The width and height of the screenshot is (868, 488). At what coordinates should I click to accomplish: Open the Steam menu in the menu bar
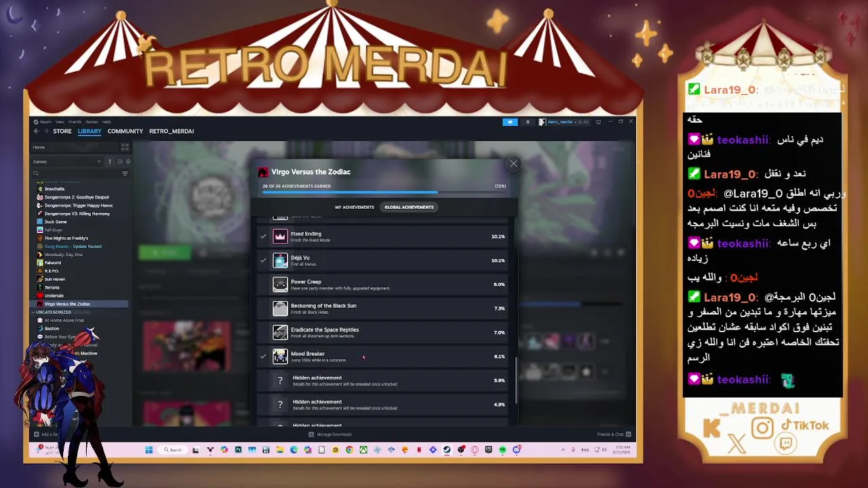[45, 122]
